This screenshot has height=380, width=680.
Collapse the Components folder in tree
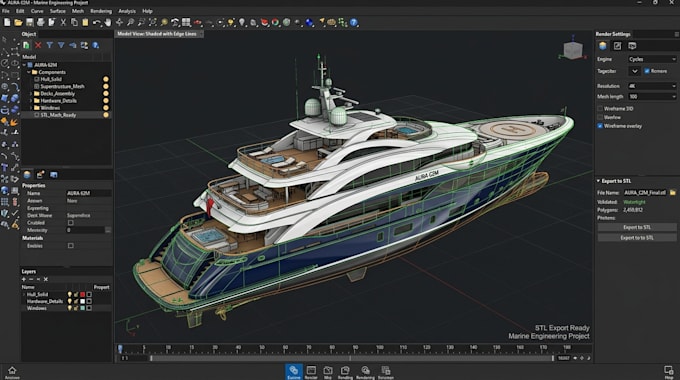[29, 72]
